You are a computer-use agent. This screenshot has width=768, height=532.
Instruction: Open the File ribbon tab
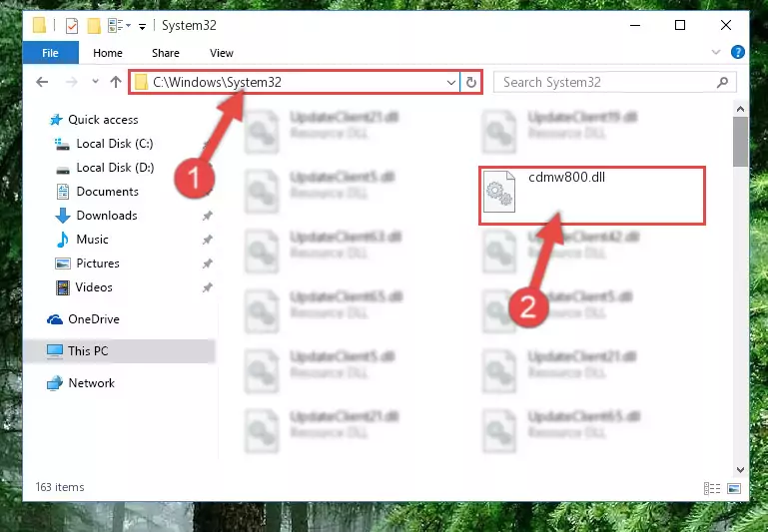pyautogui.click(x=51, y=53)
